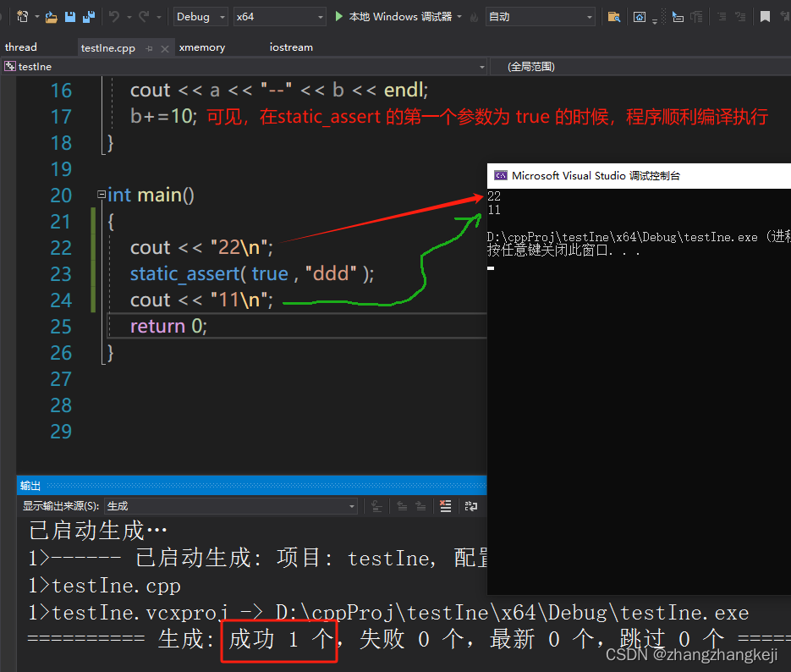Click the window view icon after Find in Files
This screenshot has width=791, height=672.
640,17
